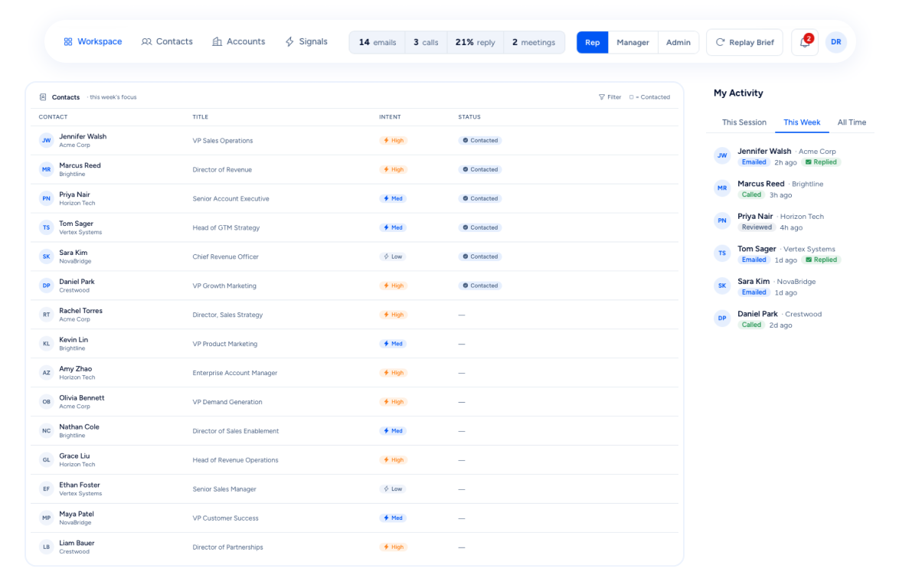Open the Filter control
Screen dimensions: 899x588
pos(610,97)
